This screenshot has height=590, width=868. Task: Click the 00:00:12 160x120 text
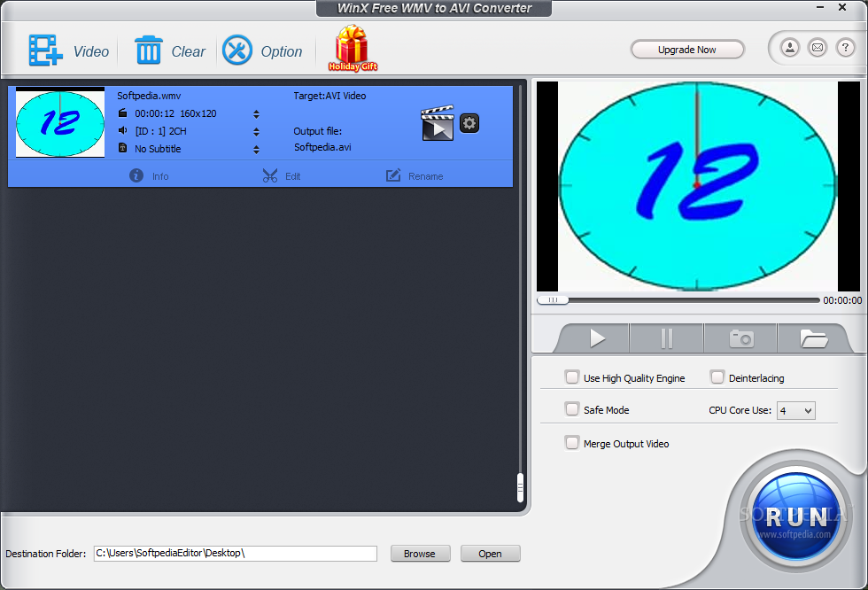175,113
